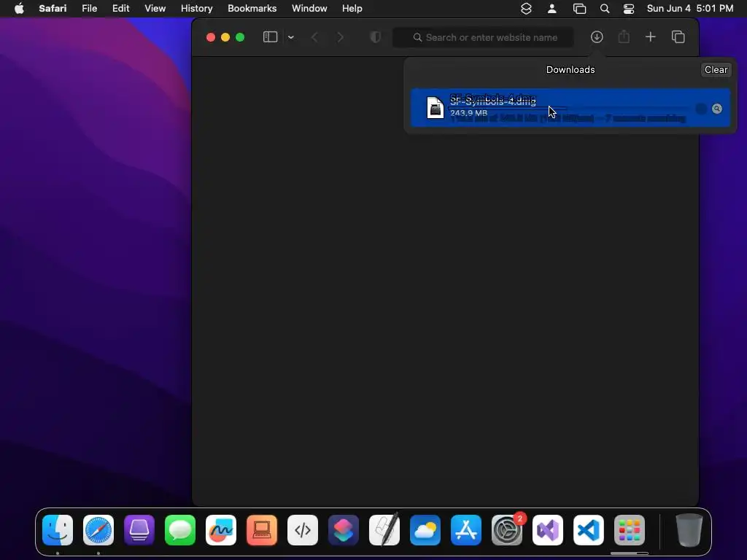
Task: Open App Store from the Dock
Action: coord(466,530)
